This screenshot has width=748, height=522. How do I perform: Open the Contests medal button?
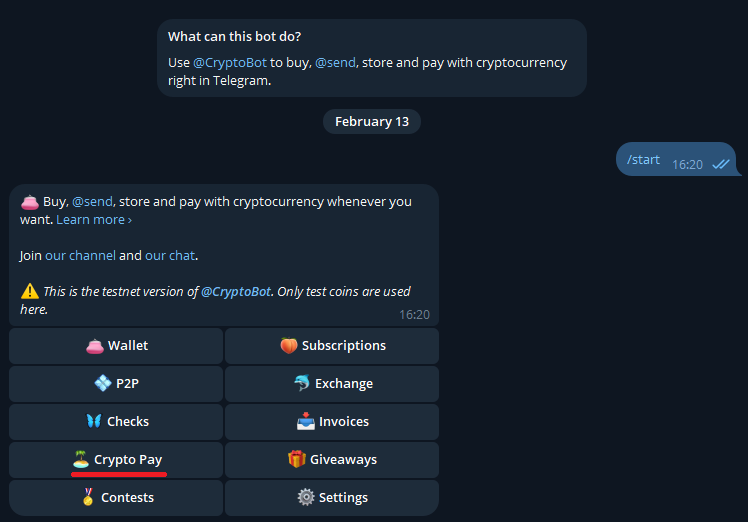116,498
